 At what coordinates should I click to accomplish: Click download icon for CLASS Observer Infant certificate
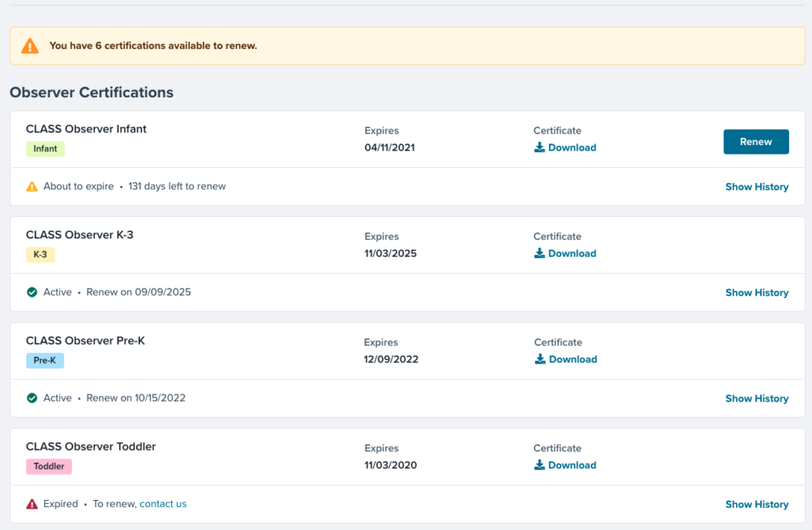539,147
